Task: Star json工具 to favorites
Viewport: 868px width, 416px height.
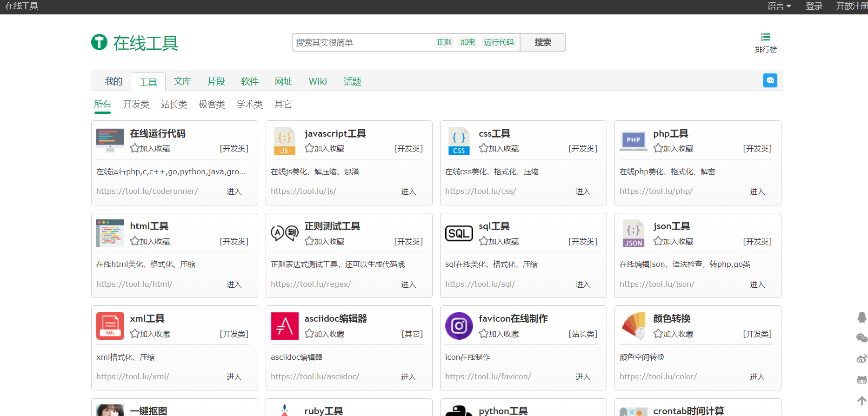Action: (x=674, y=241)
